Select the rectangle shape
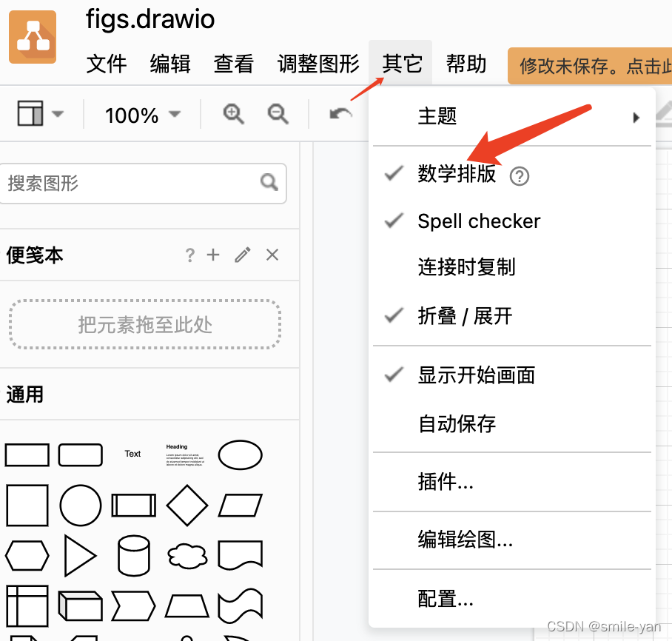 (27, 455)
